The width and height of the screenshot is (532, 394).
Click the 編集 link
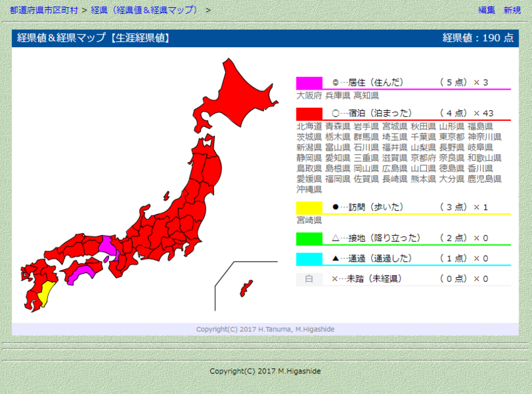coord(487,10)
